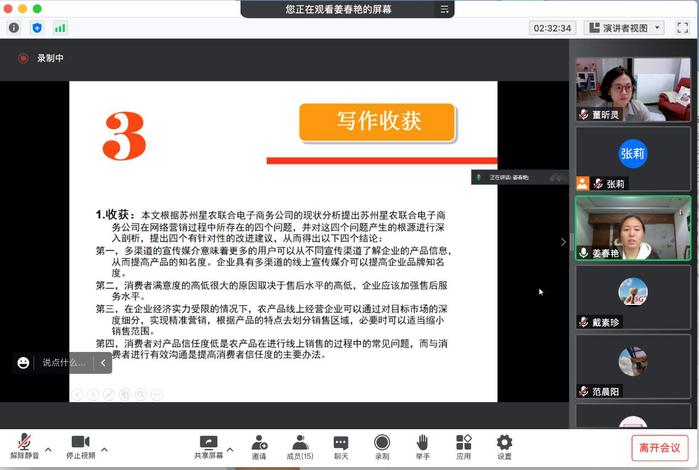Open the 应用 apps icon

(x=463, y=444)
